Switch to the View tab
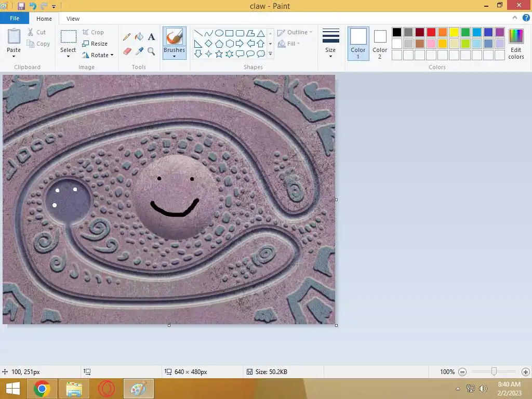 click(x=73, y=19)
